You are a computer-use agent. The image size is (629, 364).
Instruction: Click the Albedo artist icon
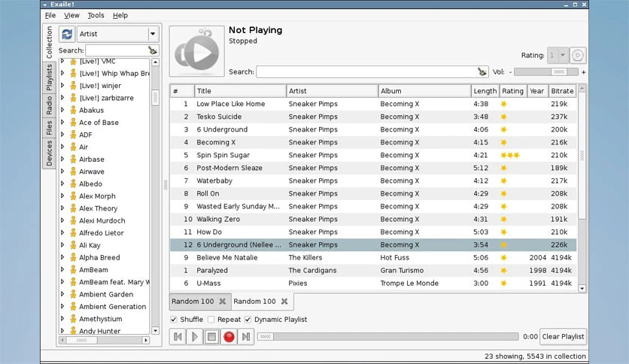point(73,184)
